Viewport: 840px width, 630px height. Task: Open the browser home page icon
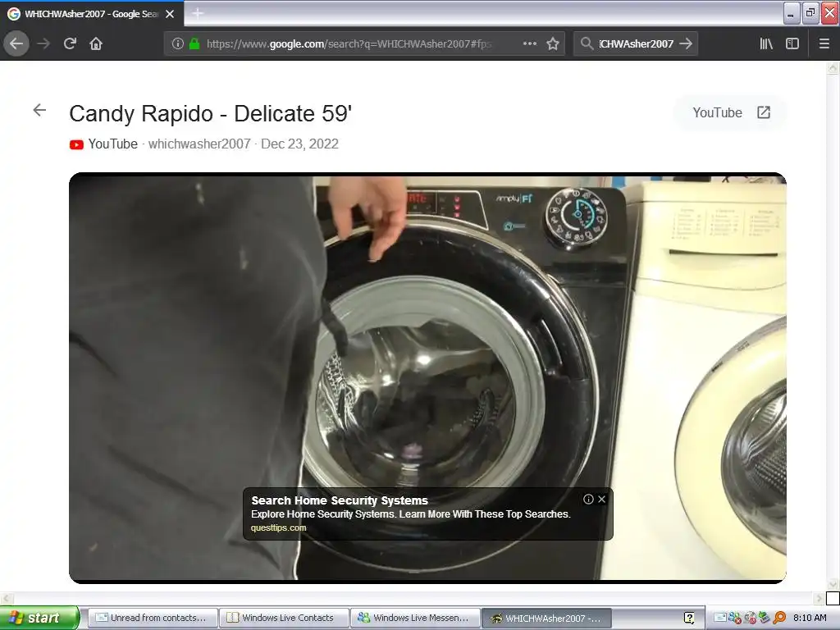96,44
